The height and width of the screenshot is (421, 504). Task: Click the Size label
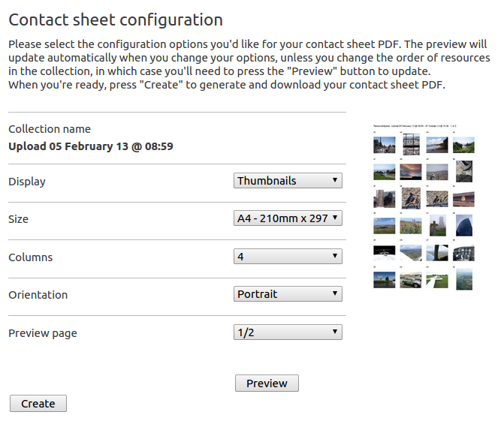pos(18,219)
